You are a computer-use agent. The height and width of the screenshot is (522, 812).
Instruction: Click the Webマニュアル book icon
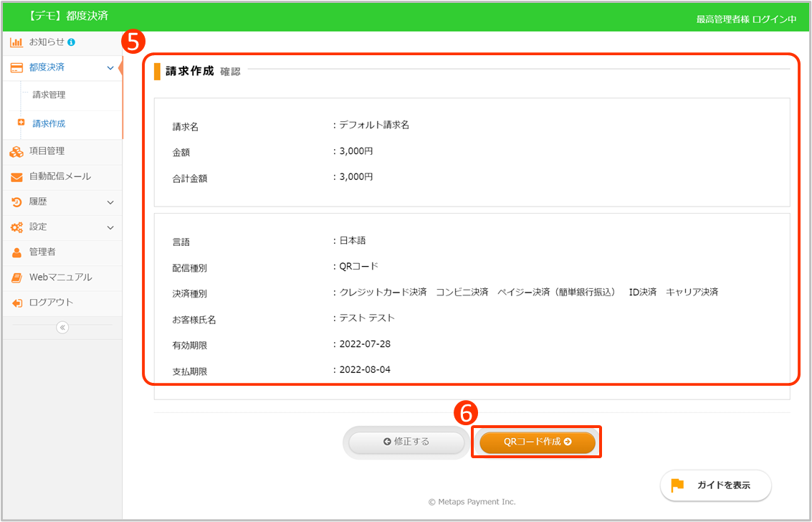(16, 277)
